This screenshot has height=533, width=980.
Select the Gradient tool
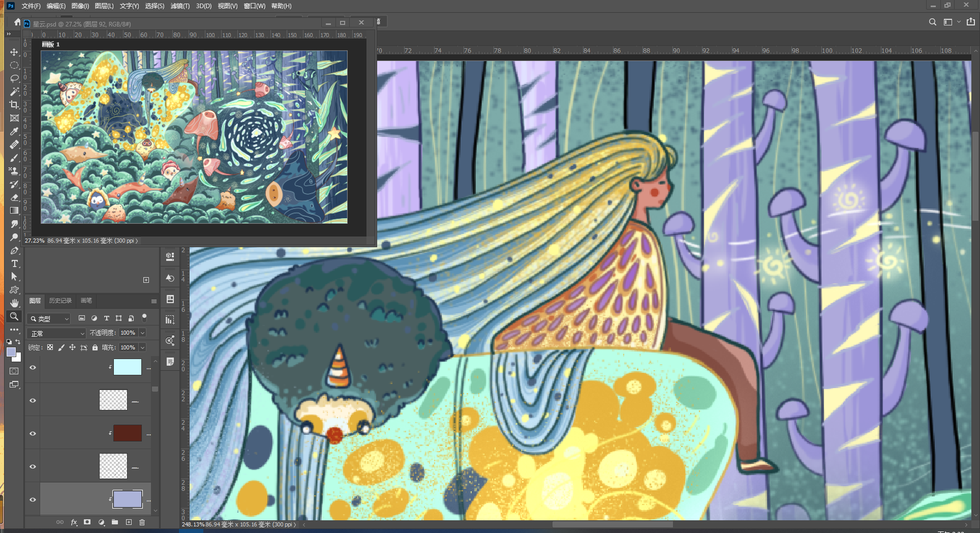click(14, 211)
